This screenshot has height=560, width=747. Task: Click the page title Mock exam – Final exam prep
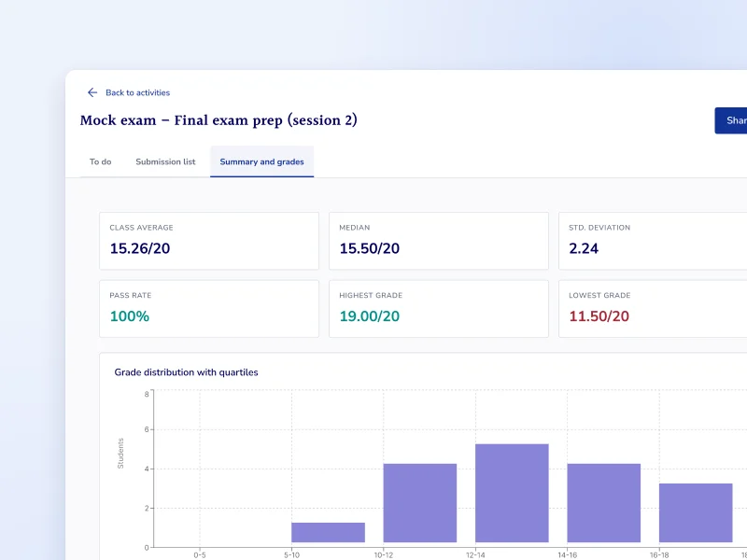click(x=218, y=120)
